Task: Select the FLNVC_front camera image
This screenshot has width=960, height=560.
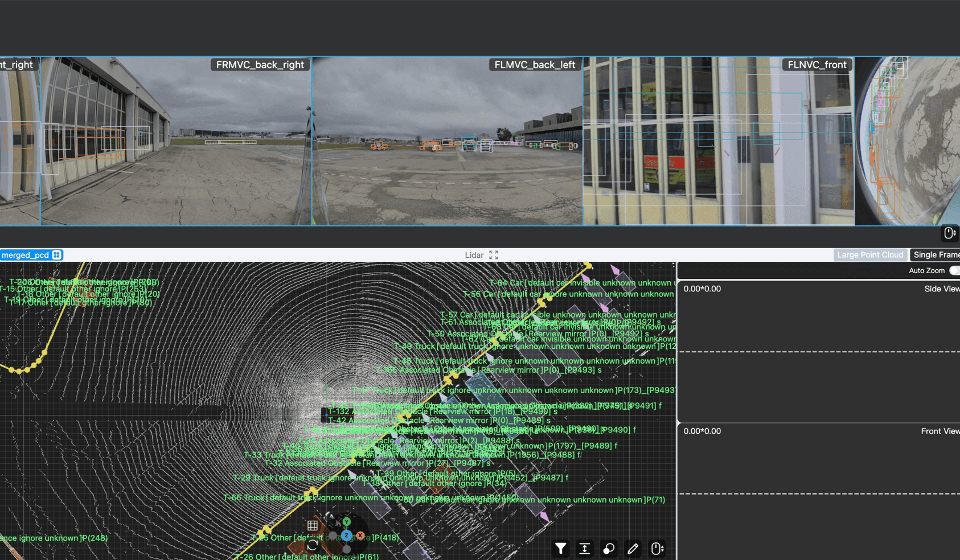Action: [719, 141]
